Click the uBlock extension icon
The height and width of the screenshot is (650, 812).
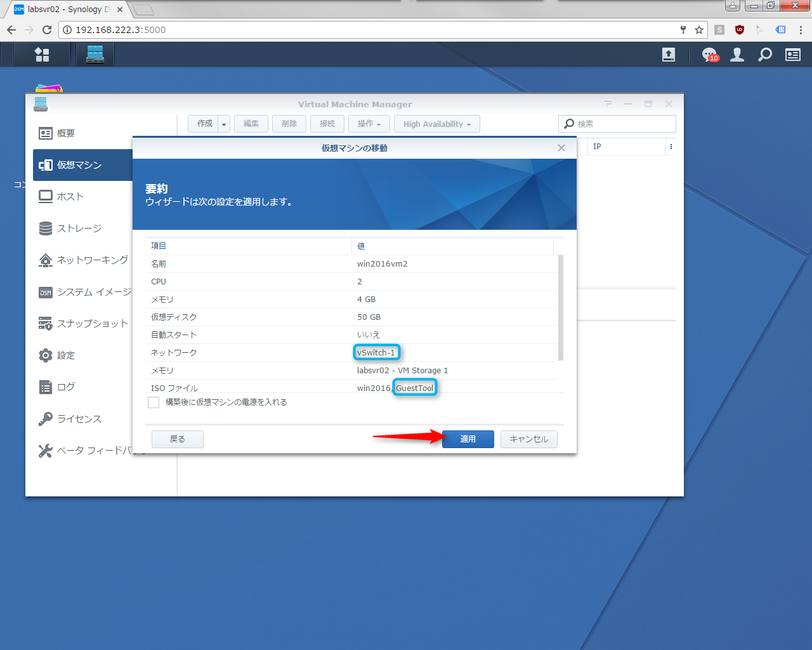pos(740,30)
